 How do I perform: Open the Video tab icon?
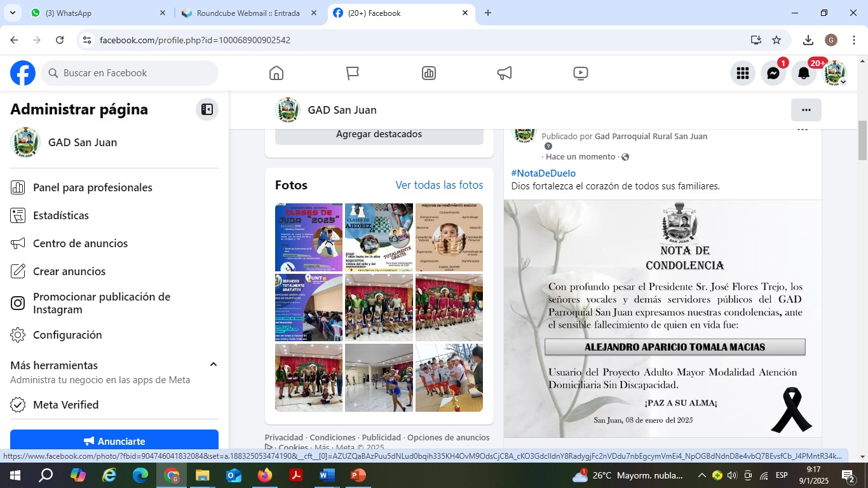pos(580,73)
